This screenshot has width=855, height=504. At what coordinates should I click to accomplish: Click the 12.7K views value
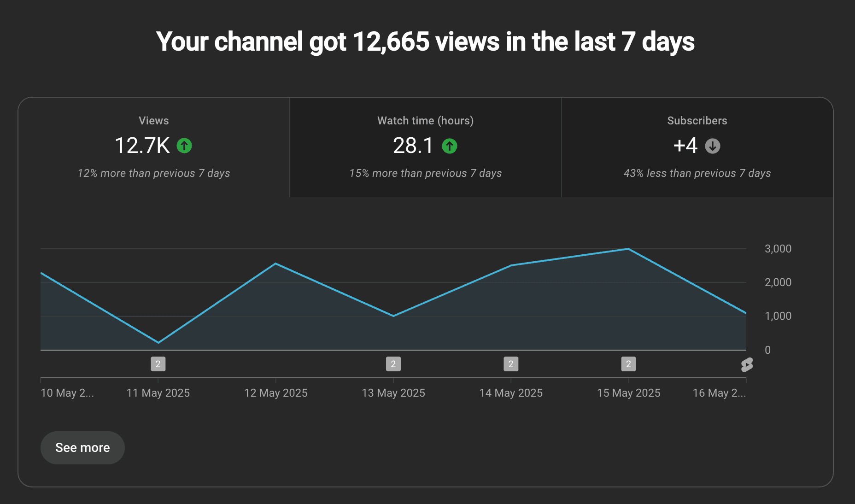(142, 146)
